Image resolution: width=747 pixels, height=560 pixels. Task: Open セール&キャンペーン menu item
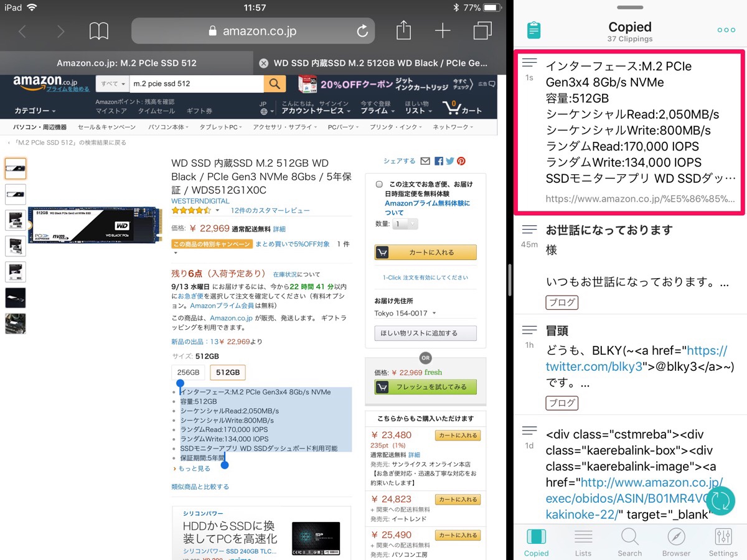[x=106, y=127]
